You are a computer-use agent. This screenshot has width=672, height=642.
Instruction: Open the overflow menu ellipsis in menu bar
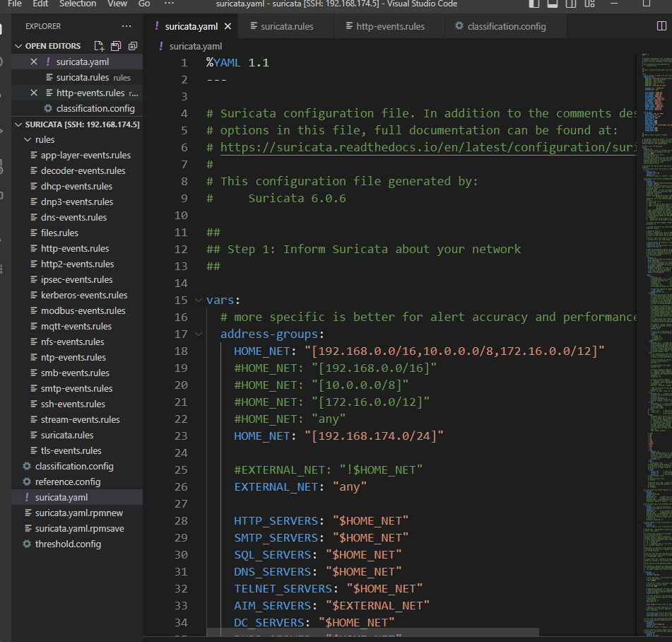(x=170, y=4)
